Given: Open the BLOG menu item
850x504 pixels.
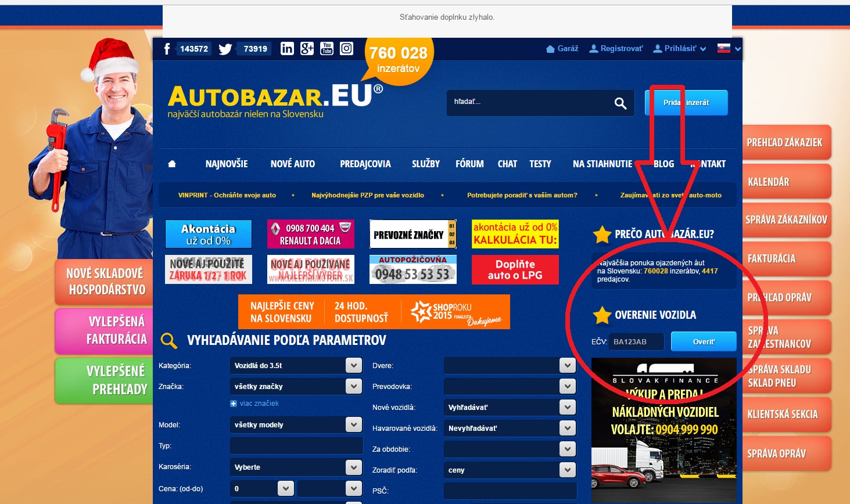Looking at the screenshot, I should click(x=664, y=164).
